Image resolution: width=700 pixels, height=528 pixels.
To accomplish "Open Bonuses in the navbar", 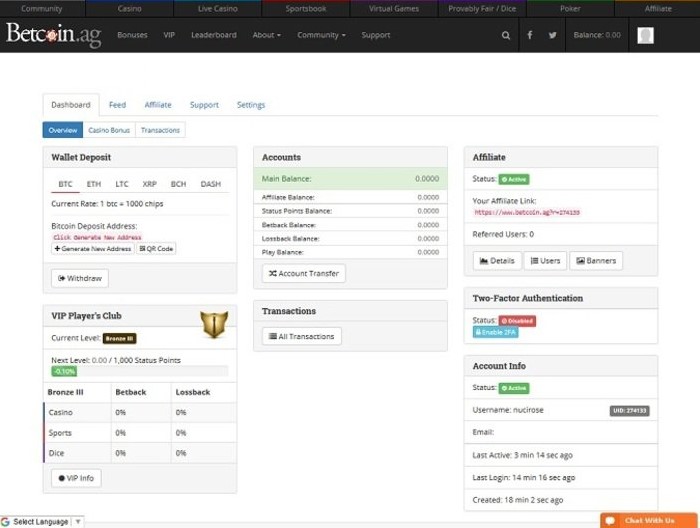I will pos(132,35).
